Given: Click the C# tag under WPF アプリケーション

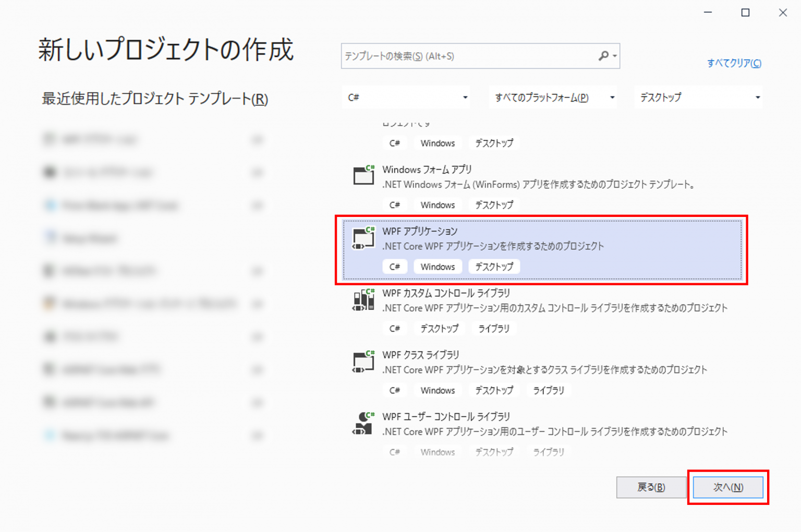Looking at the screenshot, I should (x=395, y=266).
